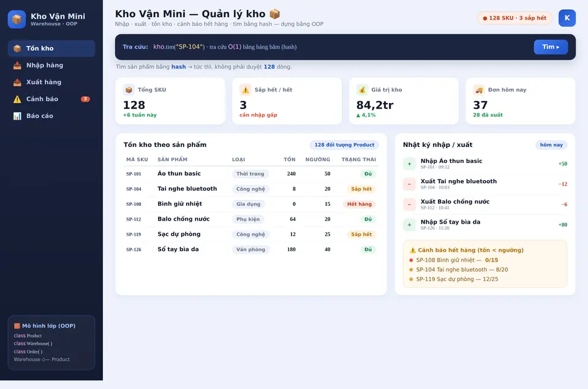Open the Báo cáo sidebar item

point(51,116)
